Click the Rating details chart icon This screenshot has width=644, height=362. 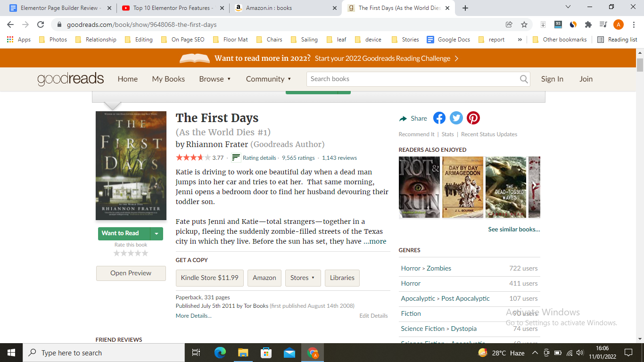pos(236,157)
